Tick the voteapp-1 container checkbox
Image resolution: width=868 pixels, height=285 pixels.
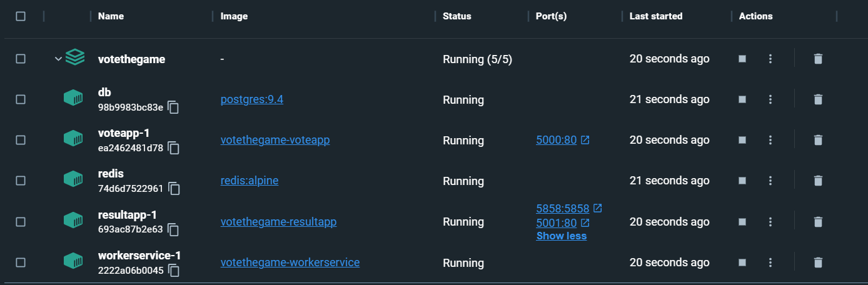tap(21, 140)
